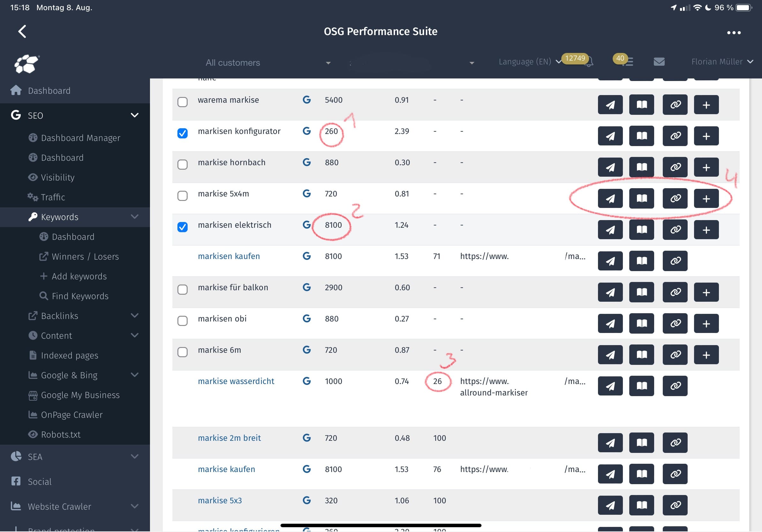762x532 pixels.
Task: Open the mail envelope icon
Action: [659, 62]
